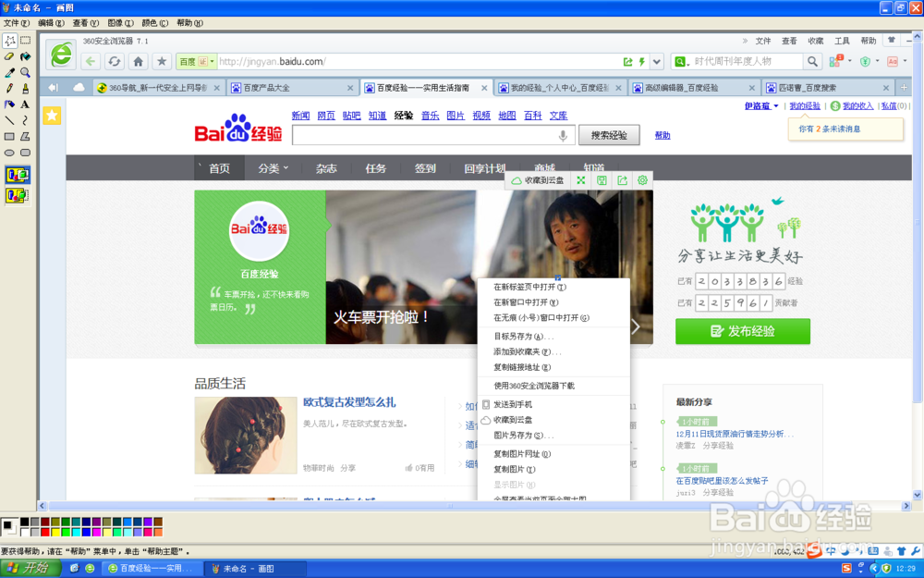The image size is (924, 578).
Task: Click the 搜索经验 button on Baidu page
Action: point(609,135)
